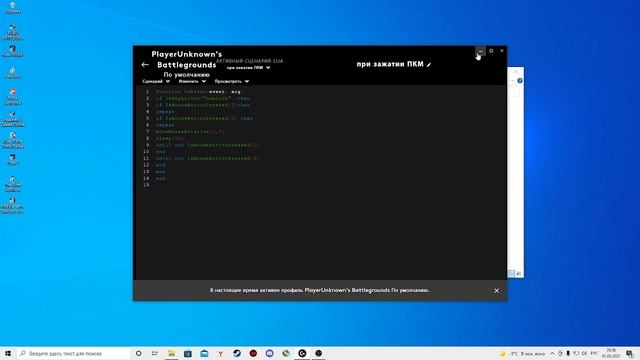The image size is (640, 360).
Task: Open the red circle app on taskbar
Action: pos(253,353)
